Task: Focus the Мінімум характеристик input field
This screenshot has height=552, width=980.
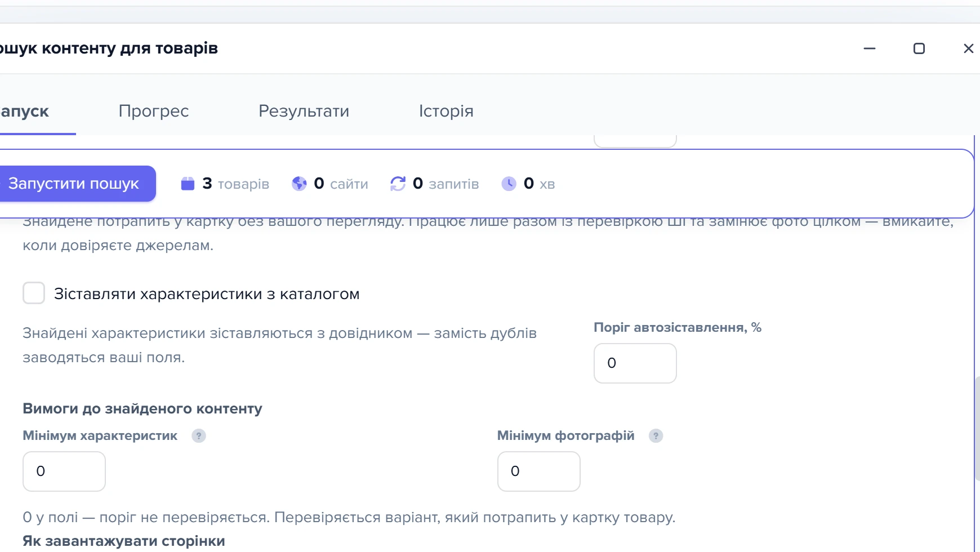Action: 64,471
